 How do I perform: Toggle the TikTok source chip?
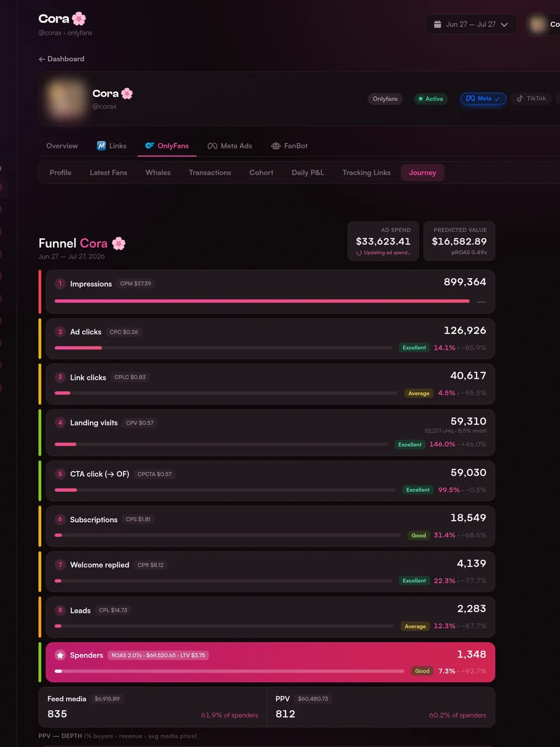[531, 98]
